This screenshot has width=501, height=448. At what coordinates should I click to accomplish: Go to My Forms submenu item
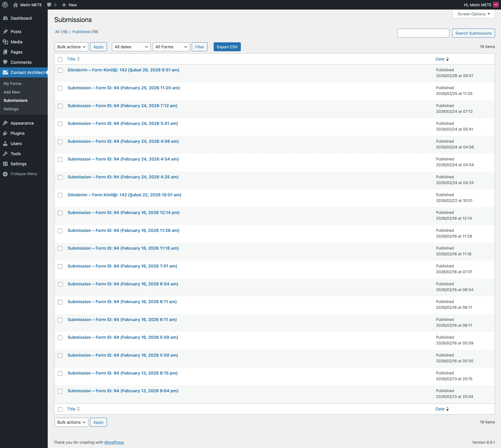[12, 83]
